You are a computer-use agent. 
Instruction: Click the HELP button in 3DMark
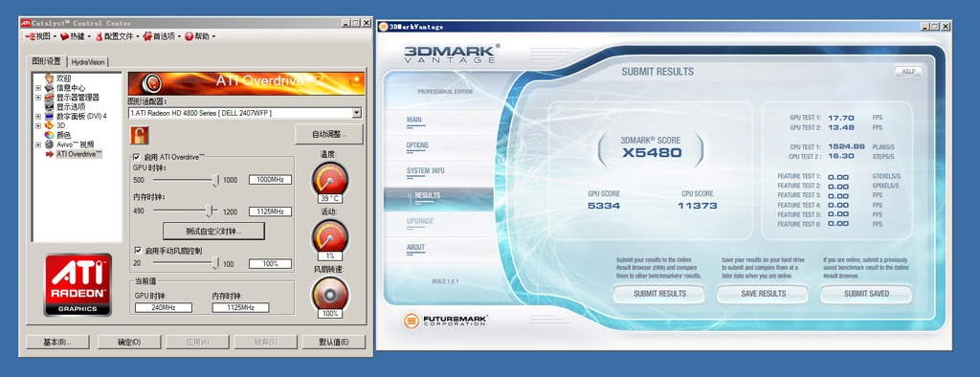(908, 71)
